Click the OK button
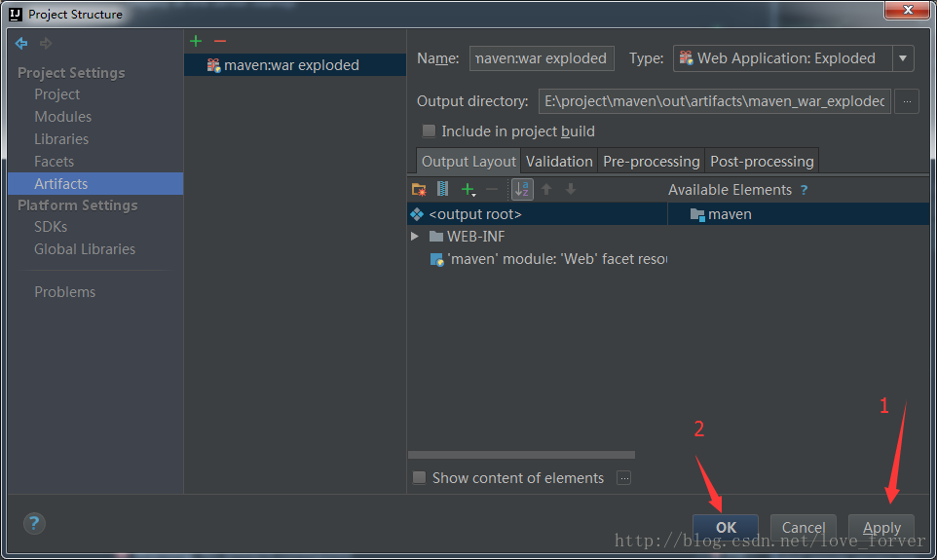Screen dimensions: 937x560 [x=726, y=527]
